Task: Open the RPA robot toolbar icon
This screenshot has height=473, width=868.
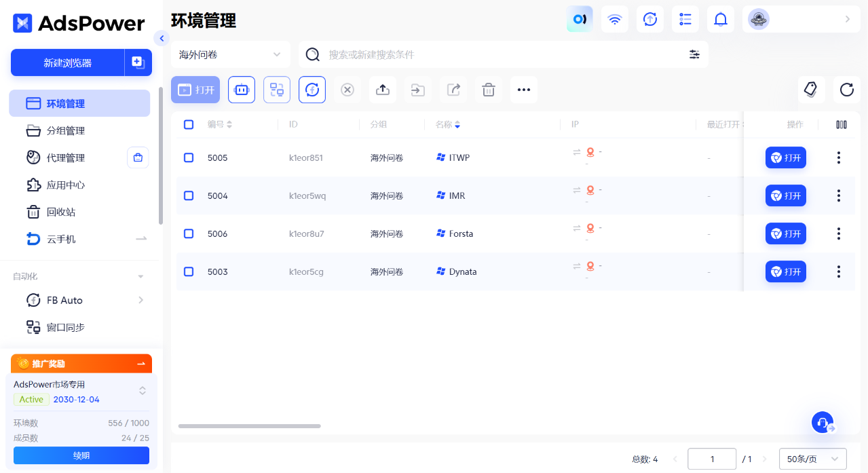Action: pyautogui.click(x=242, y=90)
